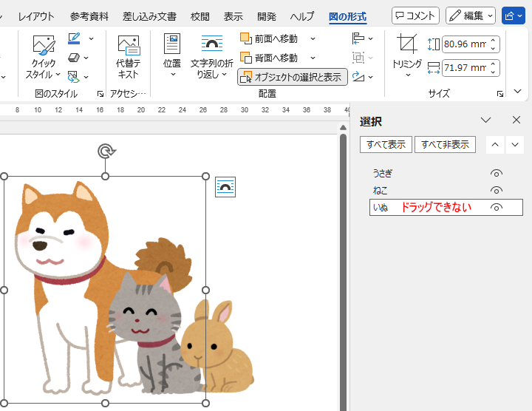Switch to the 校閲 ribbon tab
The image size is (532, 411).
199,16
